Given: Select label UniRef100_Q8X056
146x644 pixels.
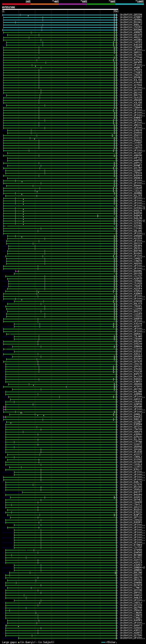Looking at the screenshot, I should (131, 273).
